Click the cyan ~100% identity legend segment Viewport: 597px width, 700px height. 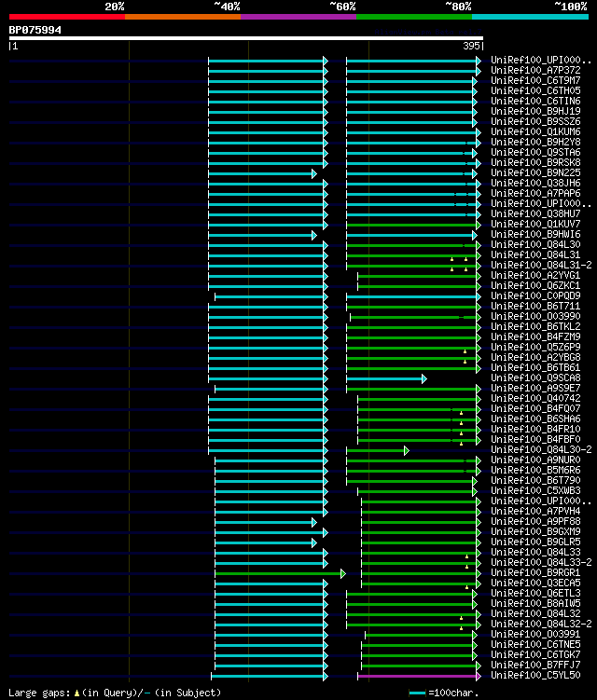tap(531, 17)
